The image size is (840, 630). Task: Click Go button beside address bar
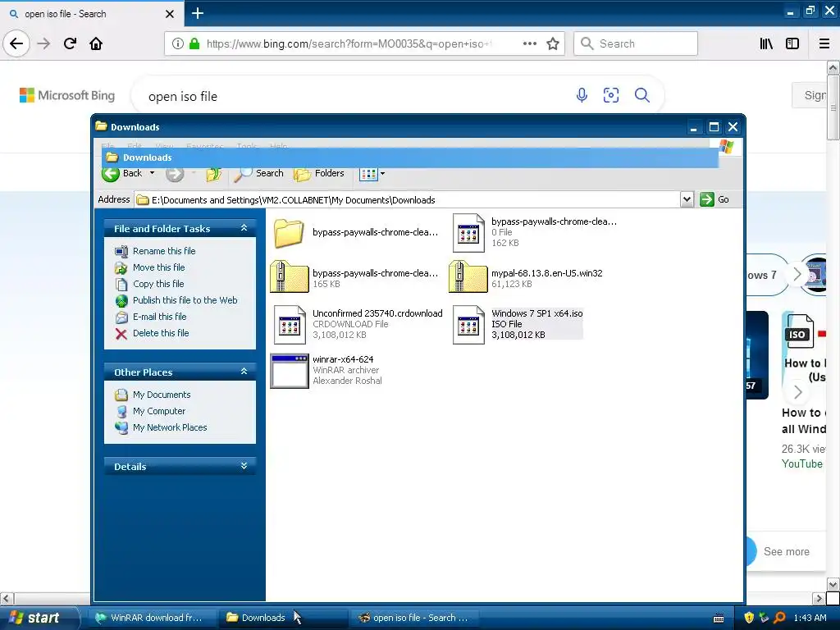714,199
